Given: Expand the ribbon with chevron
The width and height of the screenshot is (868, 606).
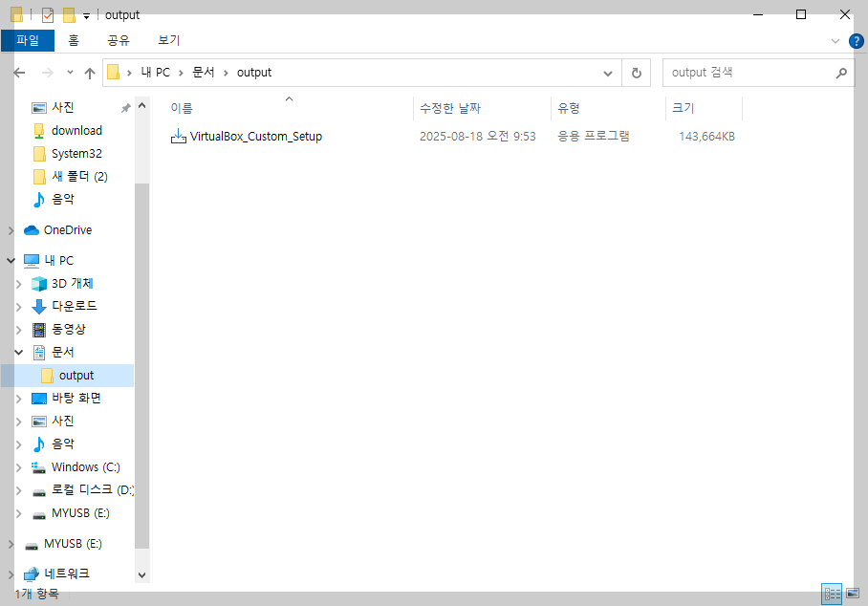Looking at the screenshot, I should tap(835, 41).
